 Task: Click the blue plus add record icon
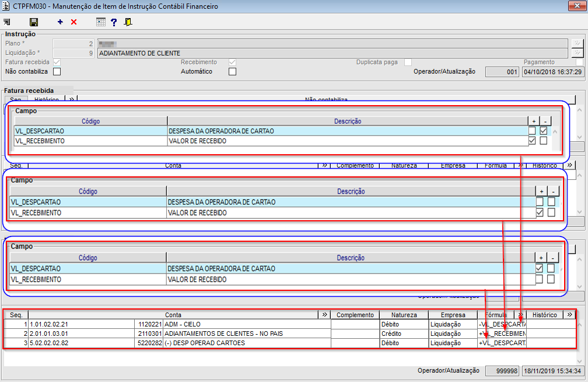pos(60,22)
